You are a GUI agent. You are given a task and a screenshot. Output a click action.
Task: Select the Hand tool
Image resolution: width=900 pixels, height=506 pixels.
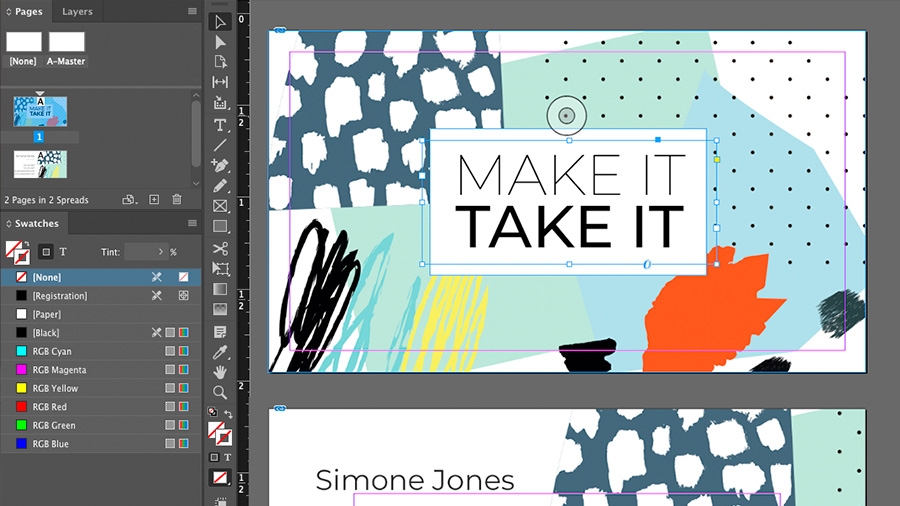coord(220,372)
